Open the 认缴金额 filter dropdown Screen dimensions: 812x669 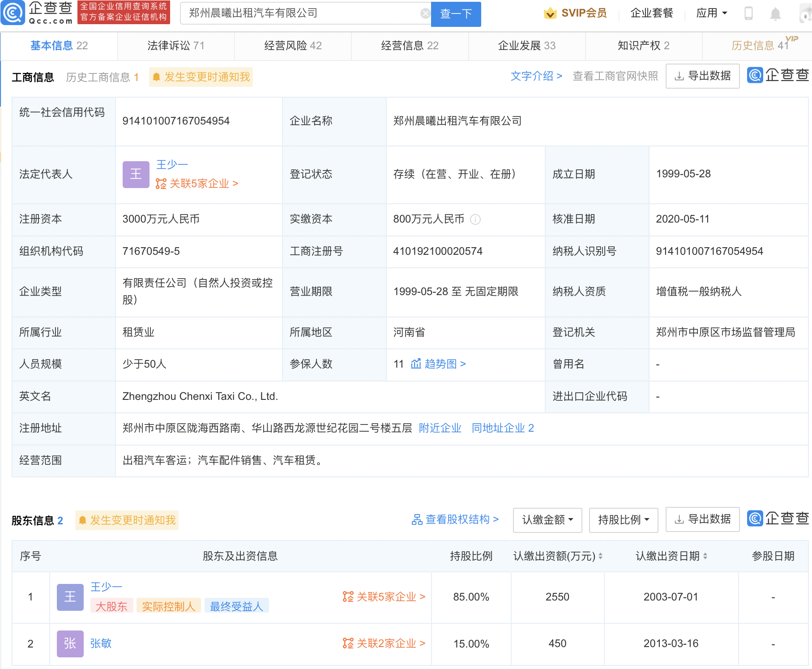547,520
